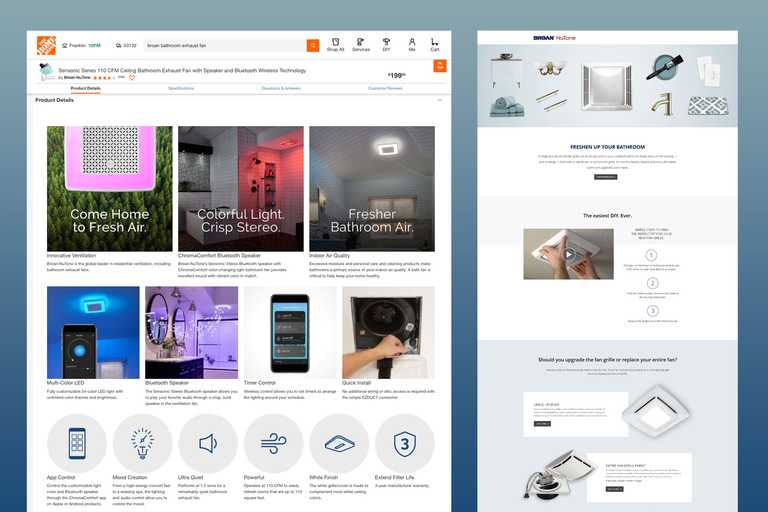Open the DIY icon
Screen dimensions: 768x512
(386, 45)
